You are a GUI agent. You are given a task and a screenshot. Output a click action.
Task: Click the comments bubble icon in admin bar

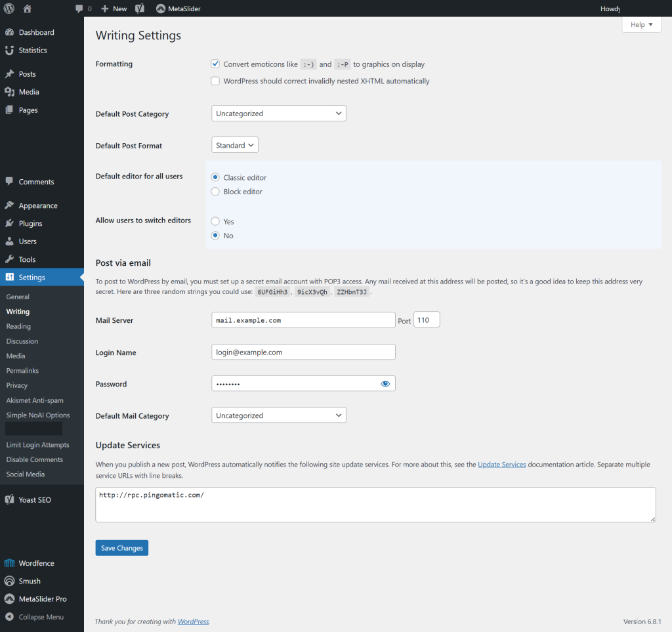click(79, 9)
